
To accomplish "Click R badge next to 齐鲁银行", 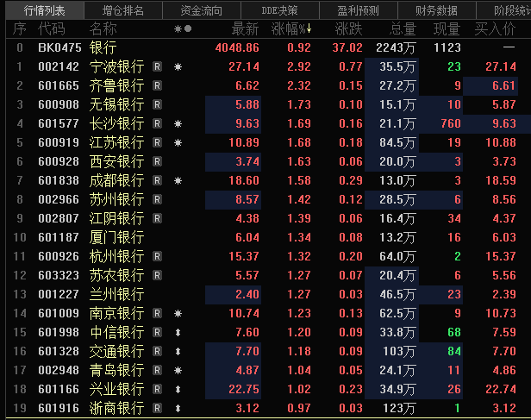I will pos(157,85).
